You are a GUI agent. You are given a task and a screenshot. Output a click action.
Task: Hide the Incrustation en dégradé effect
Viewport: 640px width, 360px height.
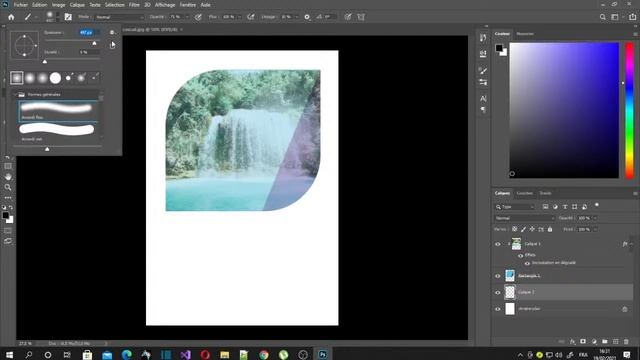pyautogui.click(x=527, y=263)
